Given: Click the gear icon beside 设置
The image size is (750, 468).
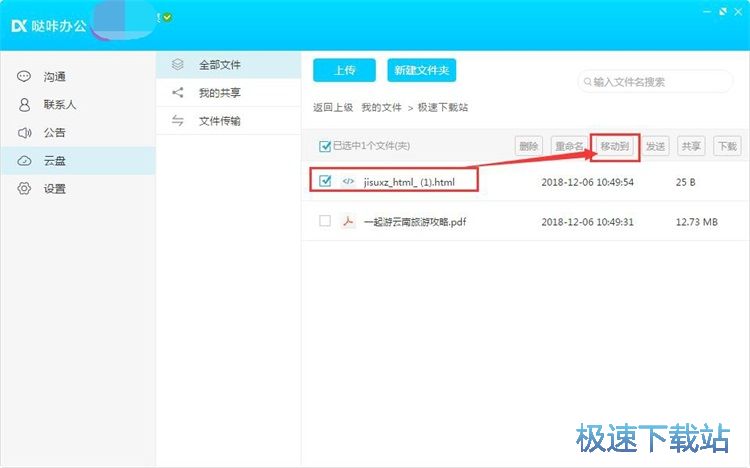Looking at the screenshot, I should [x=24, y=189].
